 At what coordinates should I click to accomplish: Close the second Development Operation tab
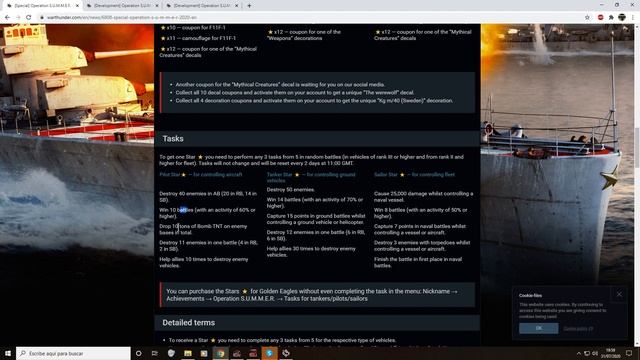(x=157, y=6)
